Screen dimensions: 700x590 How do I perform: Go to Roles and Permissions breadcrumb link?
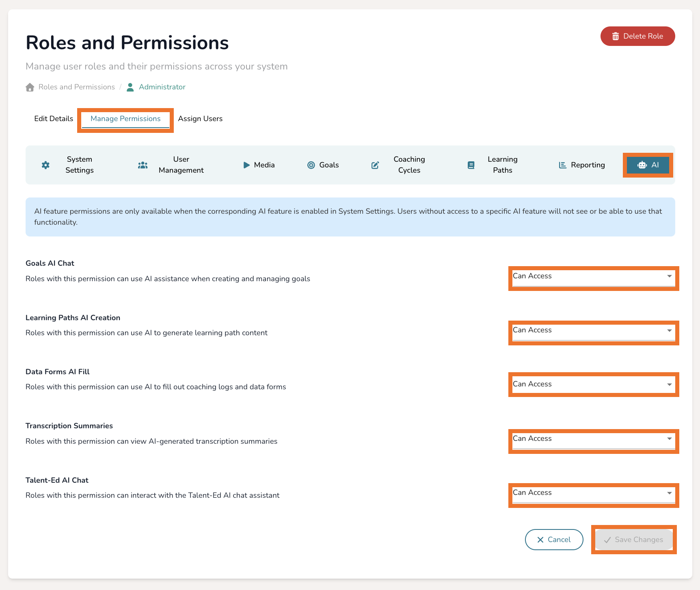(x=76, y=87)
